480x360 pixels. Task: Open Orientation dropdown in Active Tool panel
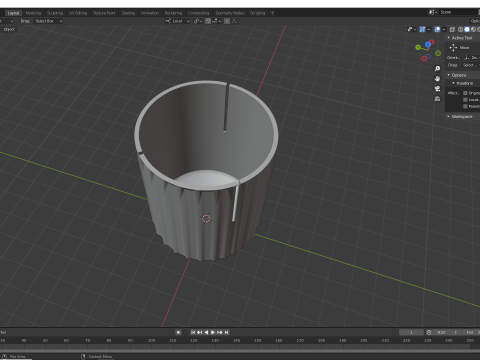point(472,58)
